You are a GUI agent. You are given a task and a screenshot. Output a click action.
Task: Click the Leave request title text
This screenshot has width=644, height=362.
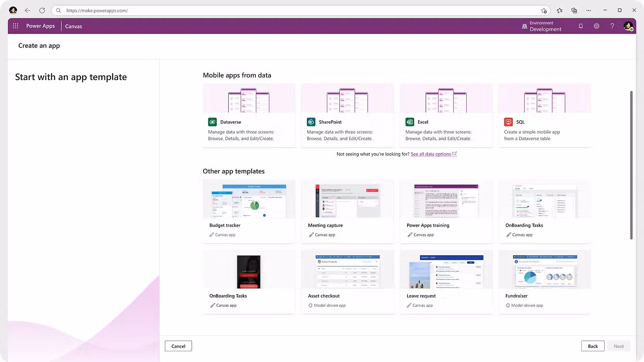421,296
